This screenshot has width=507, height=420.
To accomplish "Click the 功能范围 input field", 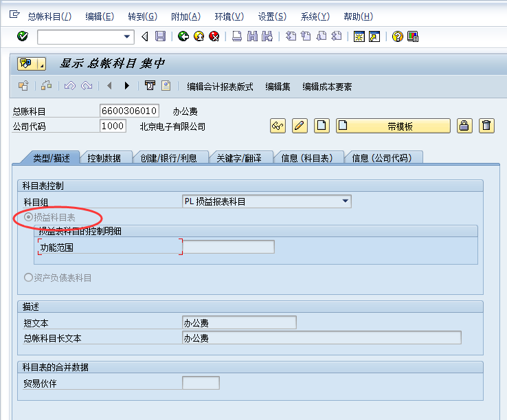I will (x=228, y=247).
